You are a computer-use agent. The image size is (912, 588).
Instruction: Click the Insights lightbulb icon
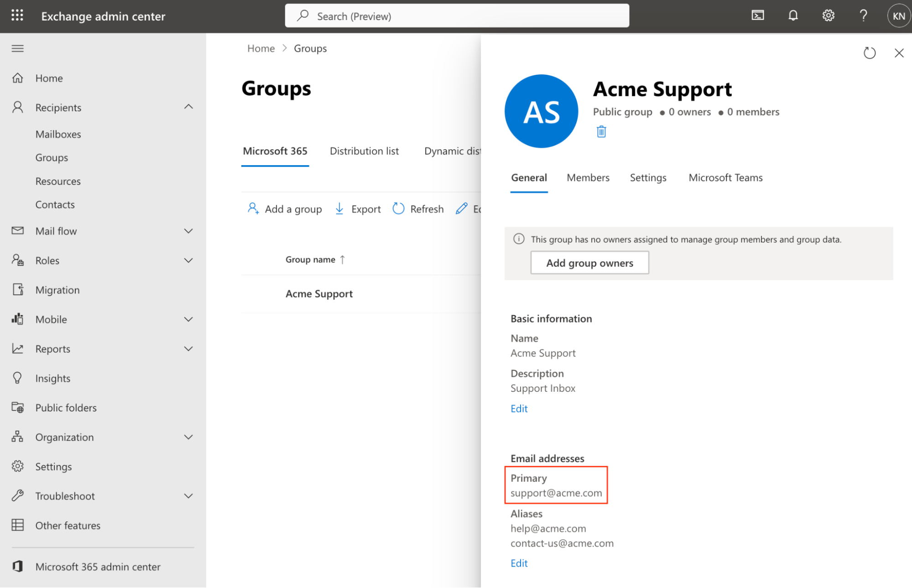(18, 378)
